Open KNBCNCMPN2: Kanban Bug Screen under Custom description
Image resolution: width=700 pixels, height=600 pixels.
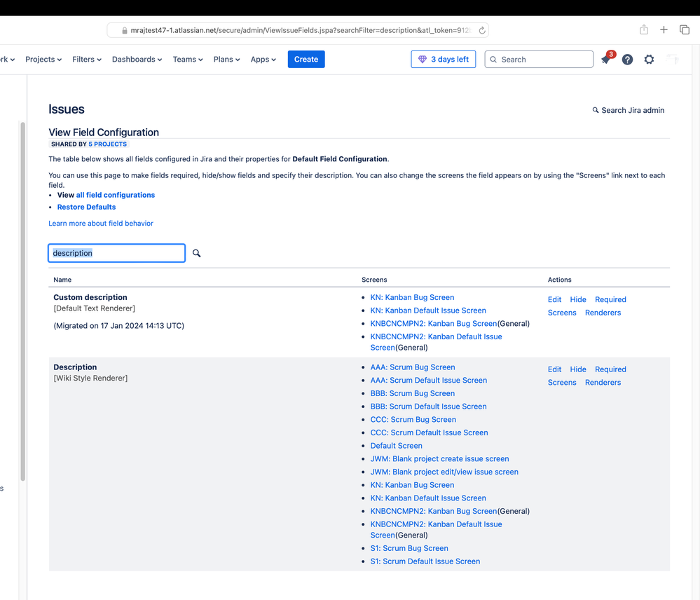point(434,324)
